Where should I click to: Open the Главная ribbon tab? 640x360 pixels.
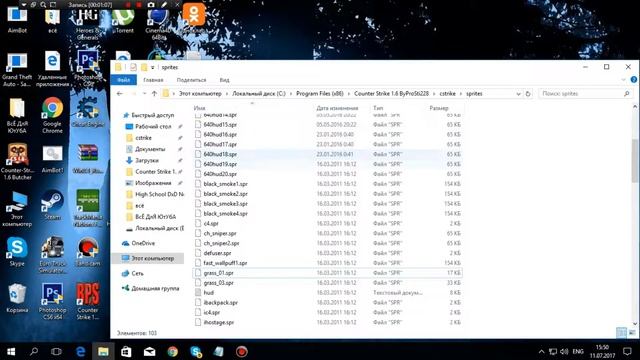click(153, 80)
